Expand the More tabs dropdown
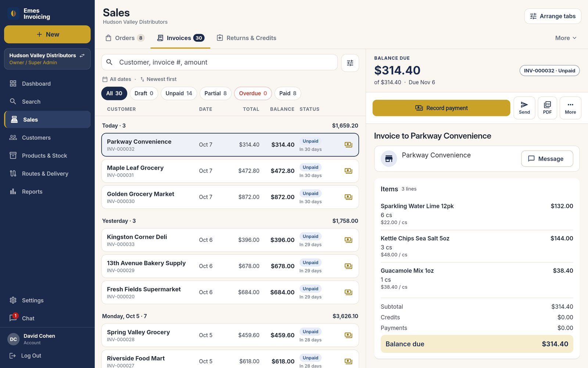 [x=566, y=38]
